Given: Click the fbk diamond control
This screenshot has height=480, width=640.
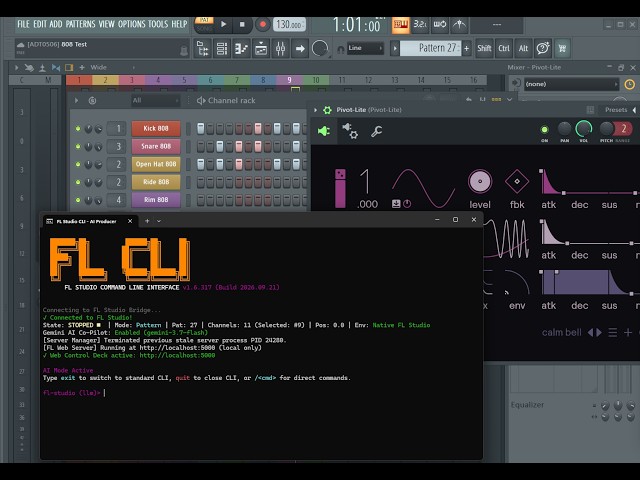Looking at the screenshot, I should click(x=517, y=181).
